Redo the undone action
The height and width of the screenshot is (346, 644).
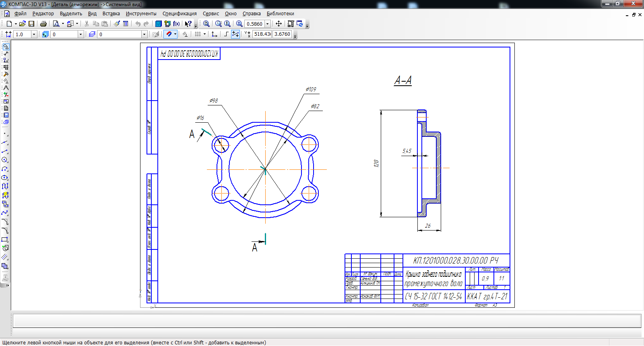pos(146,24)
